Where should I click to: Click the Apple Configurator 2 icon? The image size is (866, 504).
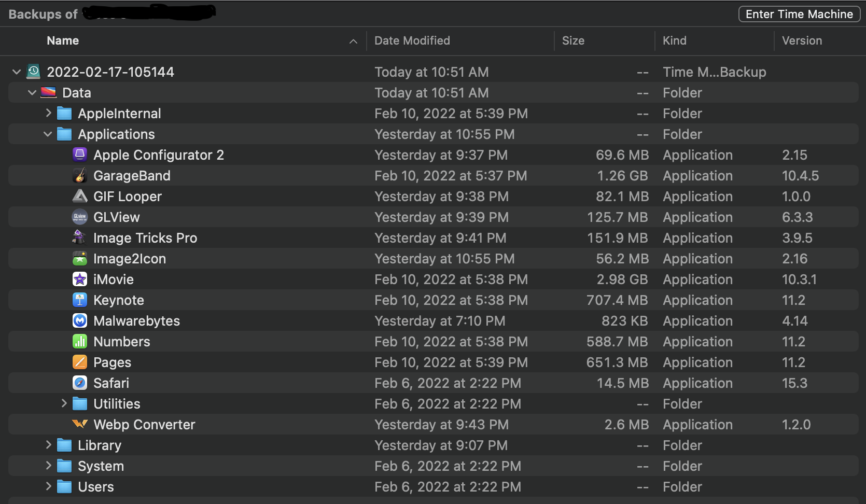click(80, 155)
